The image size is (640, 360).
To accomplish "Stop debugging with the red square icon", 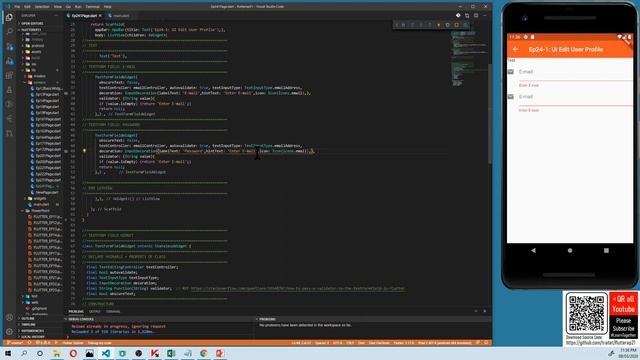I will coord(456,25).
